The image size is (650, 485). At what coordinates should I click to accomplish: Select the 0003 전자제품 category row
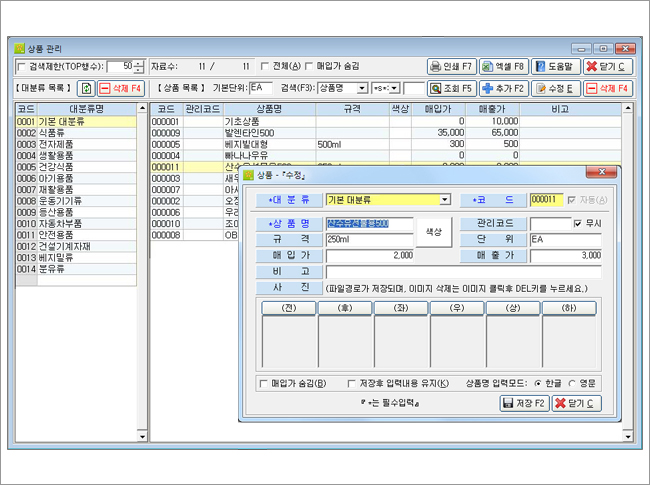point(76,144)
